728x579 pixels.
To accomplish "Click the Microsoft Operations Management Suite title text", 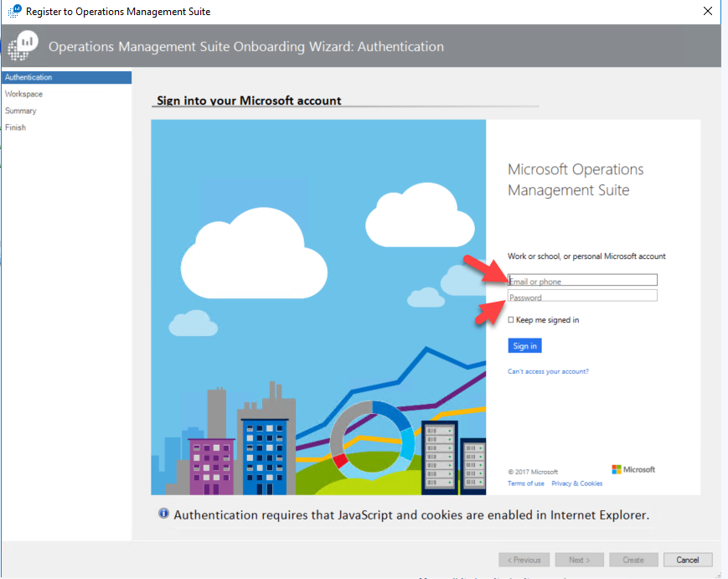I will click(x=576, y=179).
